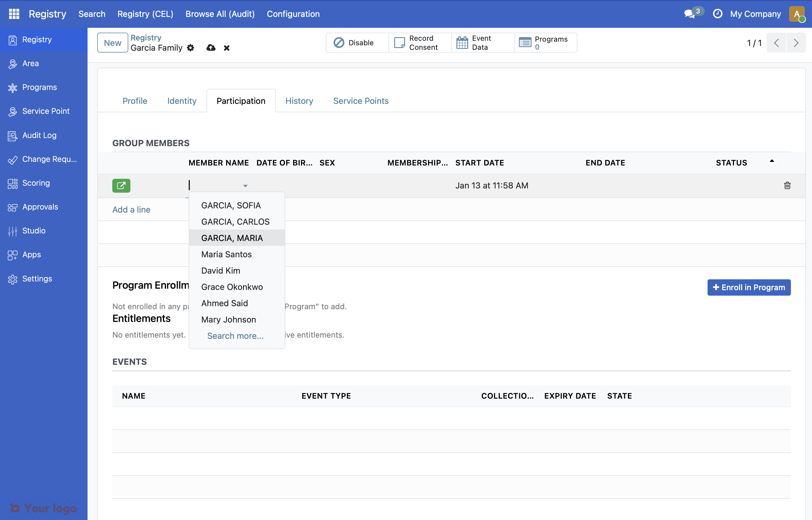
Task: Go to next record with right arrow
Action: click(796, 43)
